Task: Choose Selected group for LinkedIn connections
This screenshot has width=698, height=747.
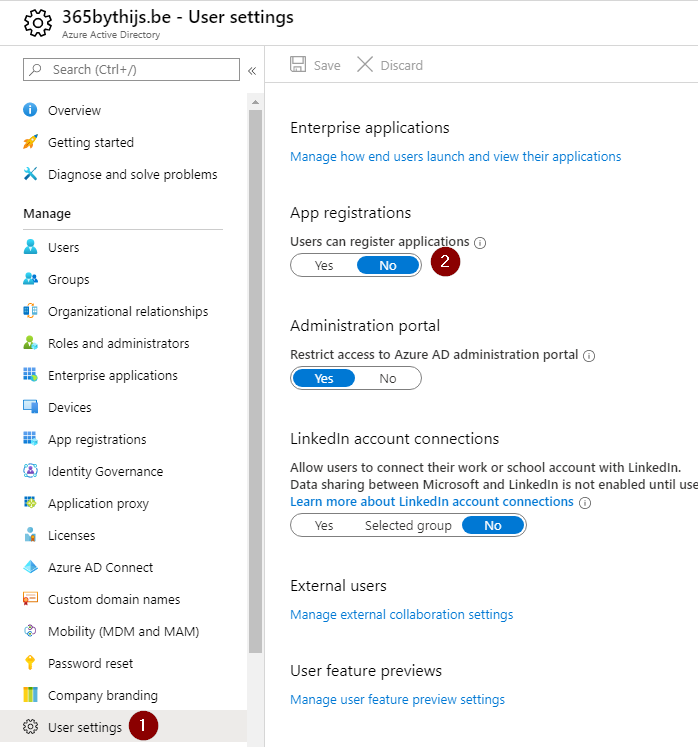Action: 408,525
